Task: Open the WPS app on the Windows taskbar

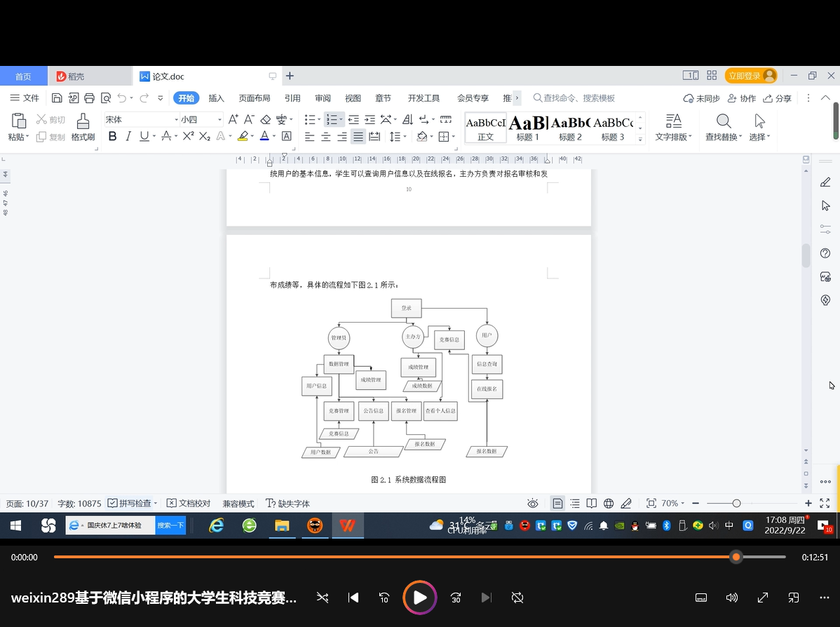Action: [x=348, y=525]
